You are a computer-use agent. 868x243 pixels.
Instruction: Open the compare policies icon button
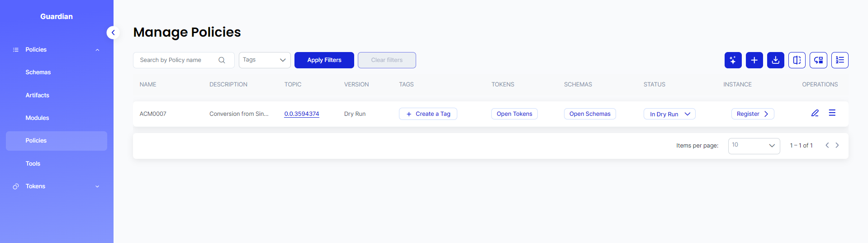pyautogui.click(x=797, y=60)
